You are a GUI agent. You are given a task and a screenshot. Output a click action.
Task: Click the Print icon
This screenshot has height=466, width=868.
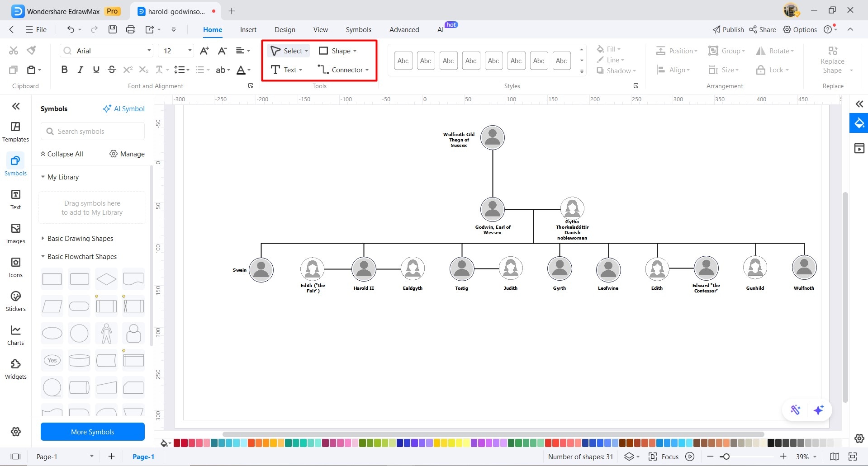coord(131,29)
